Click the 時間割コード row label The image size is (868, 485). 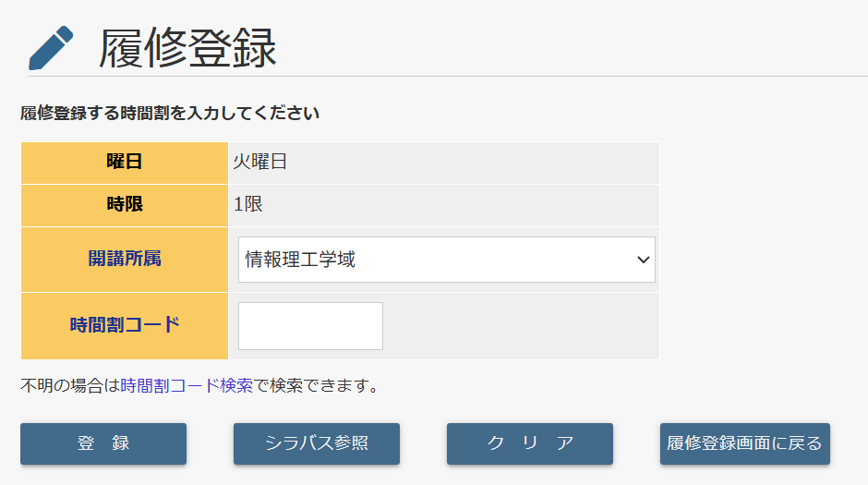[x=125, y=325]
